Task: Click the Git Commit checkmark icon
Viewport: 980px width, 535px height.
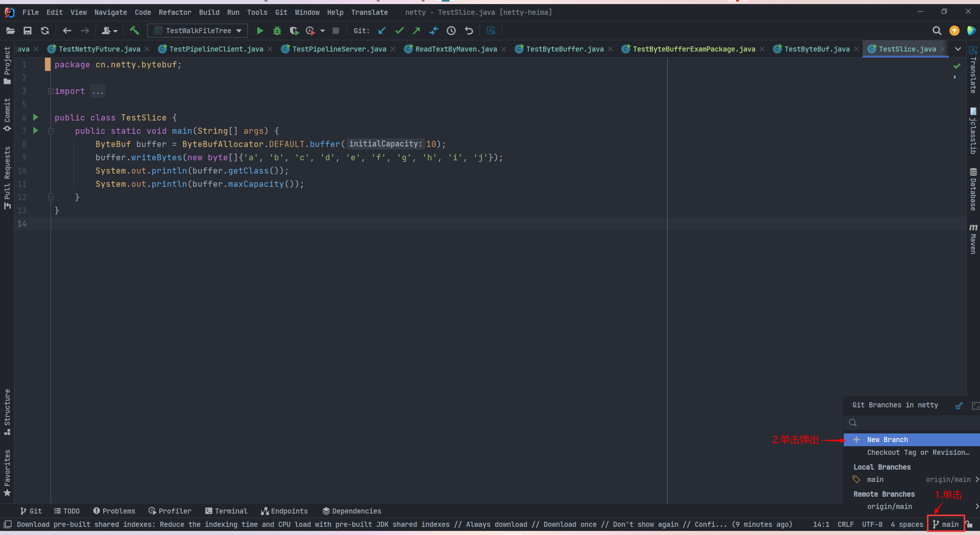Action: click(x=399, y=31)
